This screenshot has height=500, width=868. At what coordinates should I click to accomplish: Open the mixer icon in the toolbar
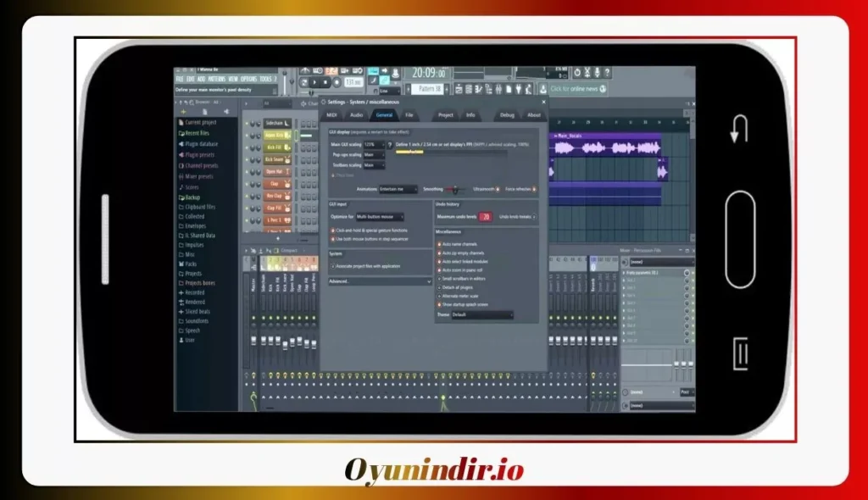point(498,89)
